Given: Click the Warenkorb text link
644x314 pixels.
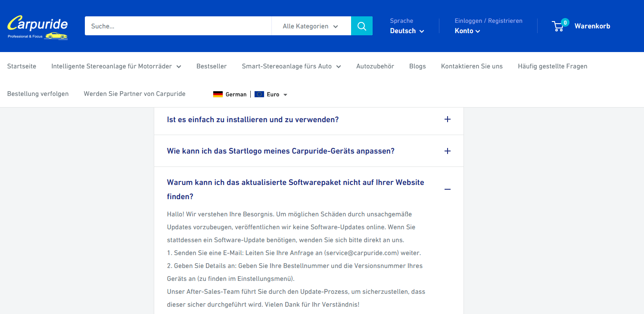Looking at the screenshot, I should (592, 26).
